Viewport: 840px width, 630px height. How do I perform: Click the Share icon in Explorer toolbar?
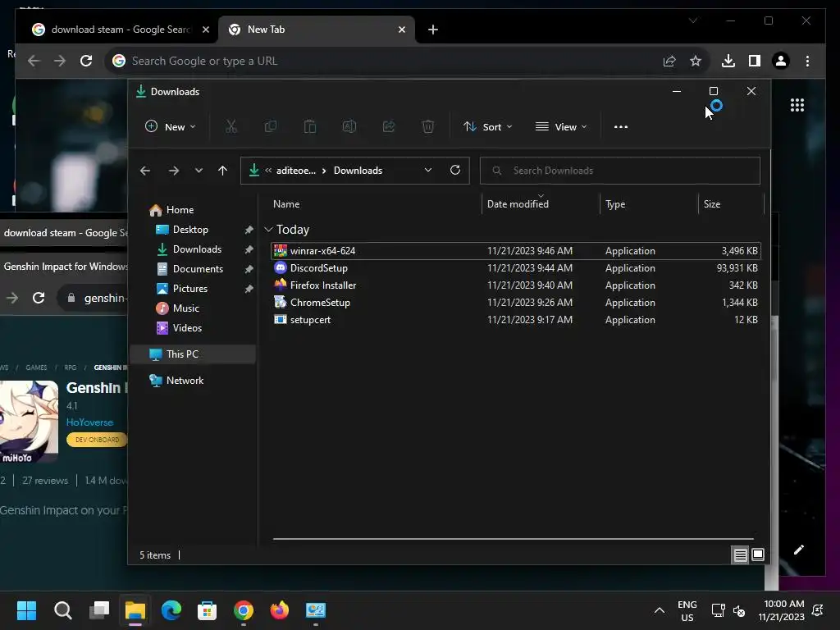point(388,127)
